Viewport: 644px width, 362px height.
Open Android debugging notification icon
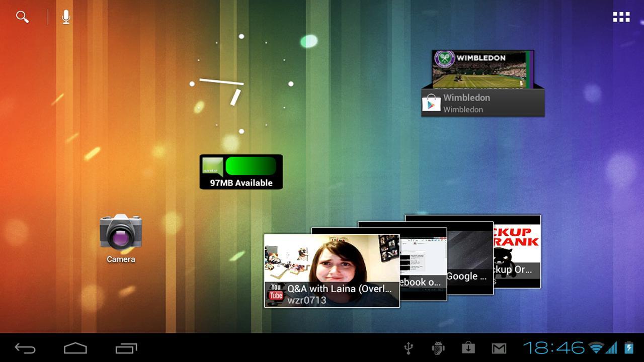click(438, 348)
